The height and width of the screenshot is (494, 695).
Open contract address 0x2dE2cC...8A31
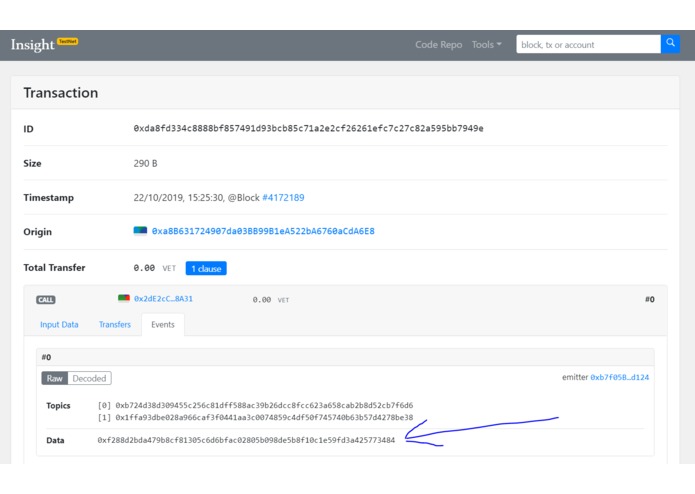(x=163, y=299)
